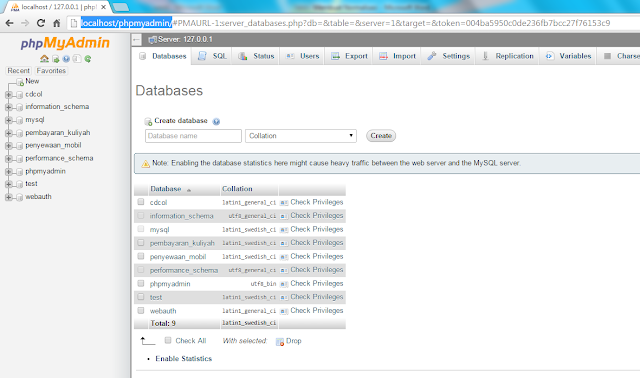The width and height of the screenshot is (640, 378).
Task: Click the Check Privileges icon for mysql
Action: click(284, 229)
